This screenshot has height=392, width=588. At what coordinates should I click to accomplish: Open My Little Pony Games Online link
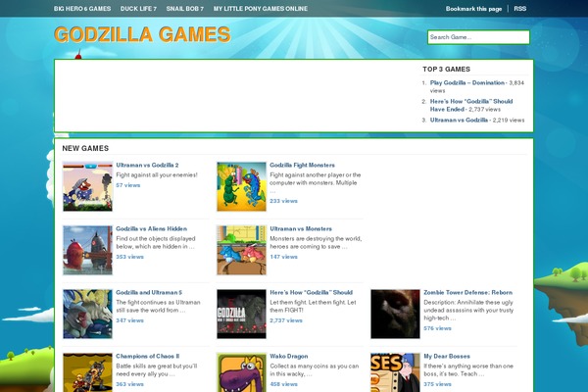pyautogui.click(x=261, y=9)
